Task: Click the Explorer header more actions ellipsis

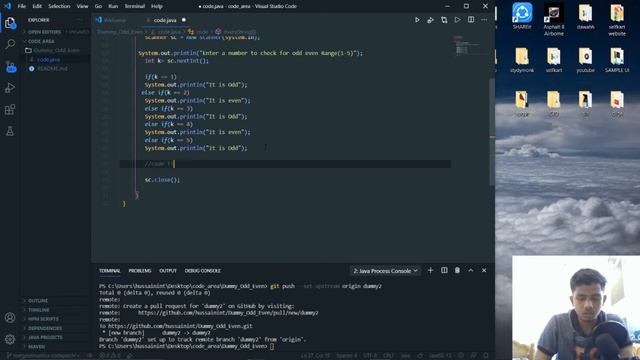Action: tap(80, 20)
